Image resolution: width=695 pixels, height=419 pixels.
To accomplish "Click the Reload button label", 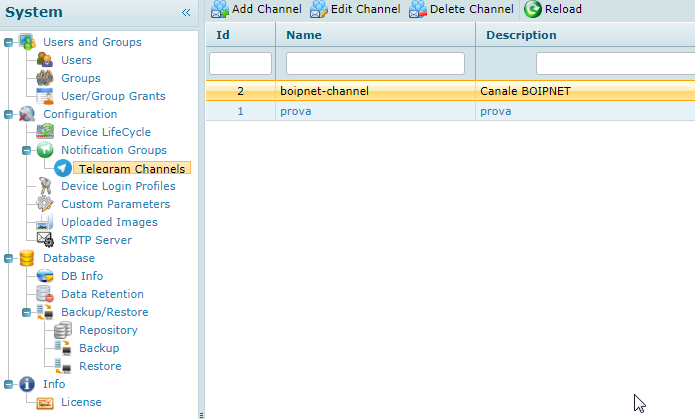I will tap(563, 9).
